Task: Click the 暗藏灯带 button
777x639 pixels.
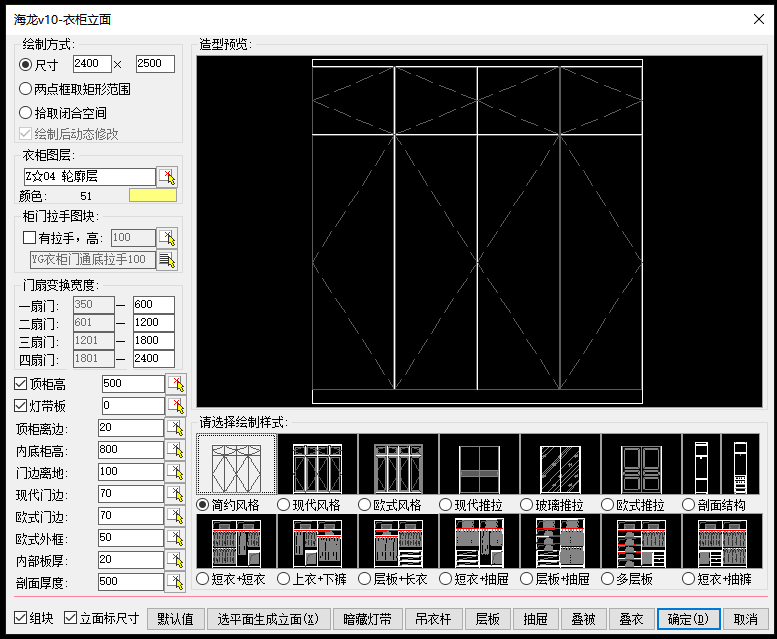Action: click(367, 619)
